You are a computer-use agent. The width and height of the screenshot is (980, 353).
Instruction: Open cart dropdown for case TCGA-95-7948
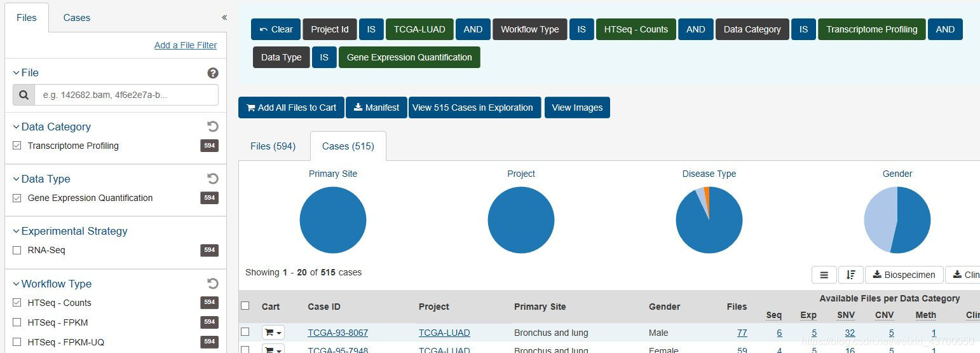[x=273, y=349]
